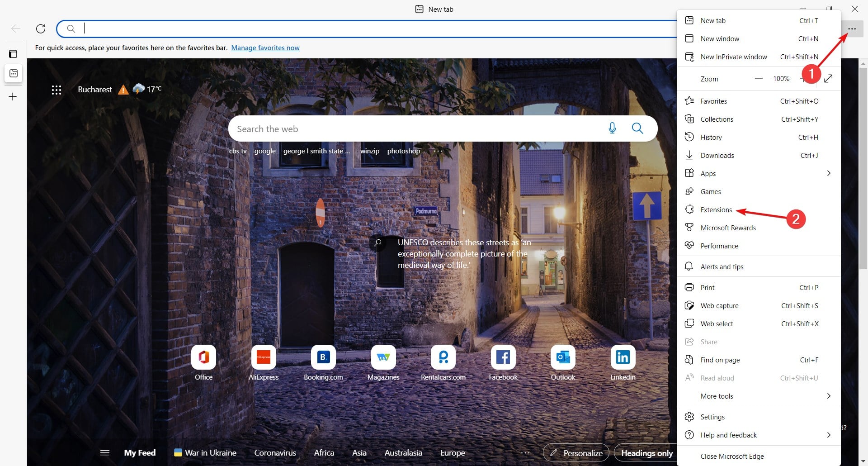Switch to the Coronavirus feed tab
This screenshot has width=868, height=466.
click(x=275, y=453)
